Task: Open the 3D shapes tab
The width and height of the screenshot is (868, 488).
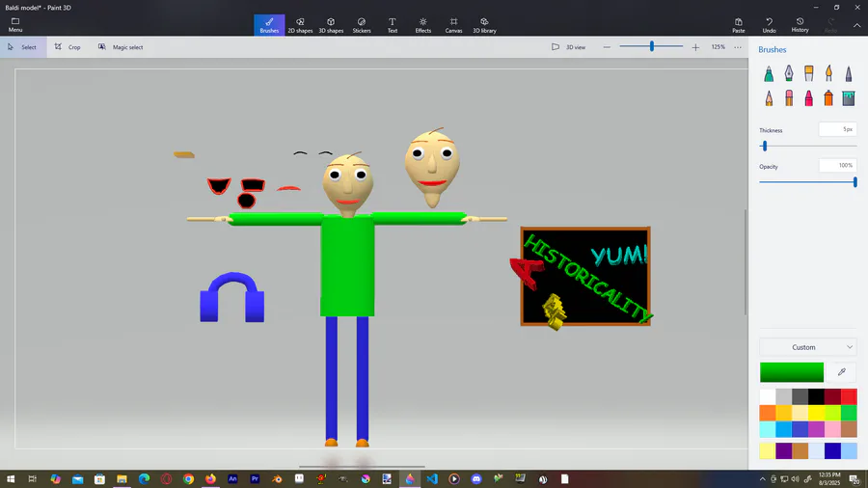Action: pos(331,25)
